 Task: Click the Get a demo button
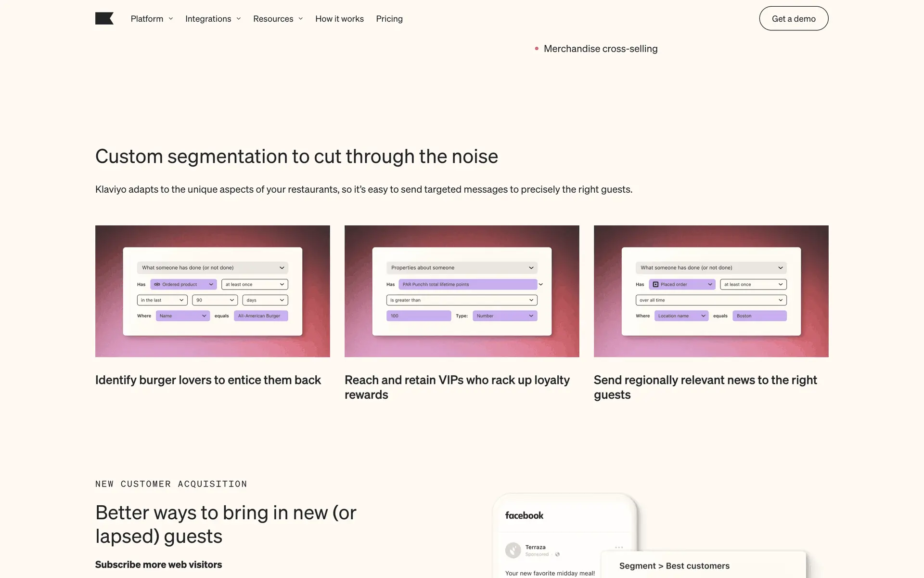click(793, 19)
